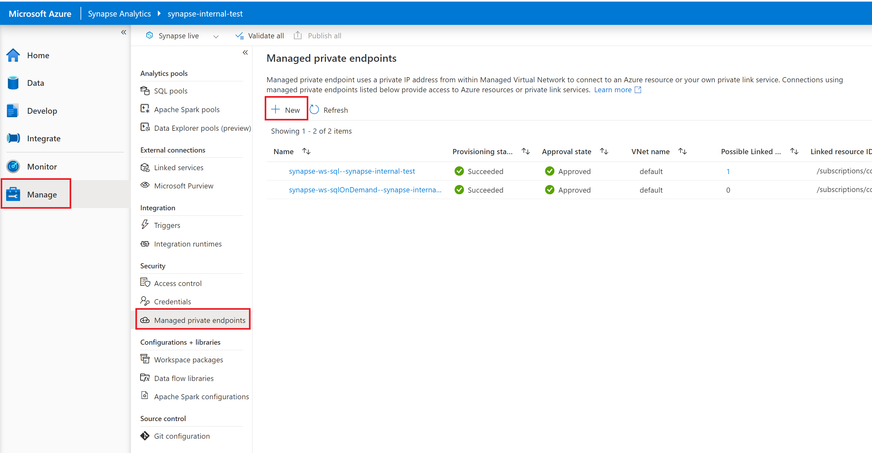Screen dimensions: 872x453
Task: Open the Synapse live mode dropdown
Action: coord(216,36)
